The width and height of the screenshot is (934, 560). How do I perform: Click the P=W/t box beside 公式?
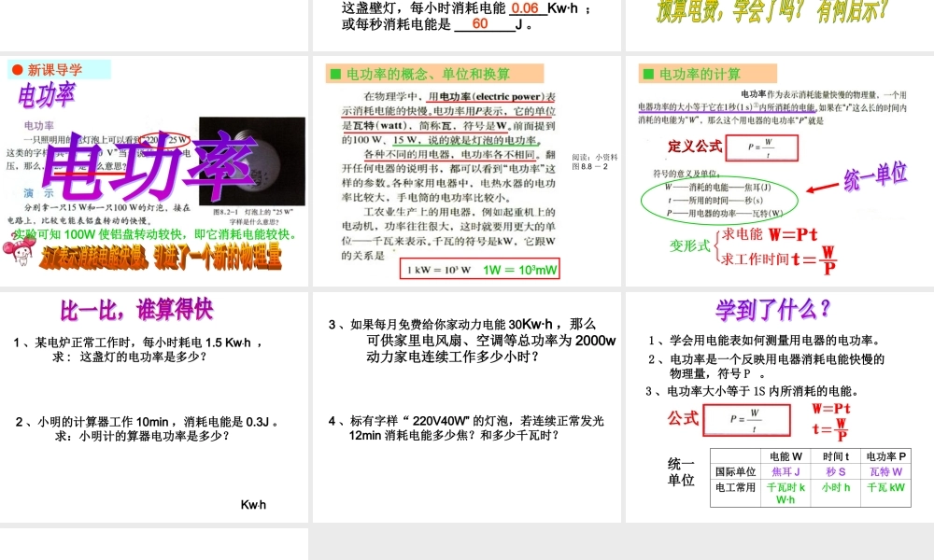click(x=746, y=420)
